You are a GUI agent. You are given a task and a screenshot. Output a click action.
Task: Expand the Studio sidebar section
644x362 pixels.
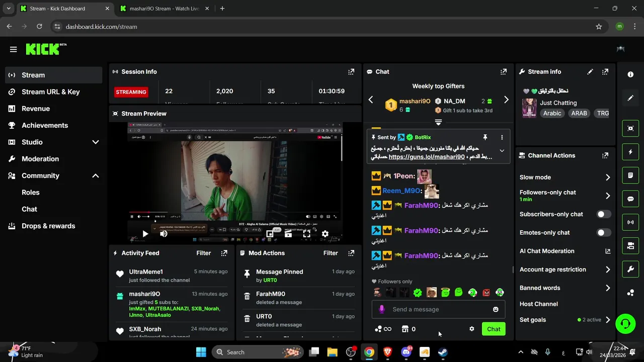click(x=96, y=142)
